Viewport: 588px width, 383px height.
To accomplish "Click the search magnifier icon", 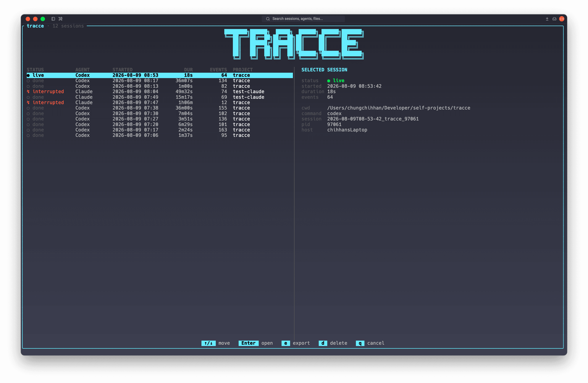I will click(x=268, y=19).
